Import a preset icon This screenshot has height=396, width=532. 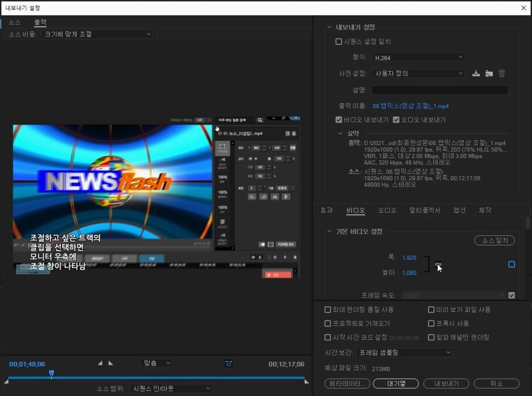tap(489, 73)
